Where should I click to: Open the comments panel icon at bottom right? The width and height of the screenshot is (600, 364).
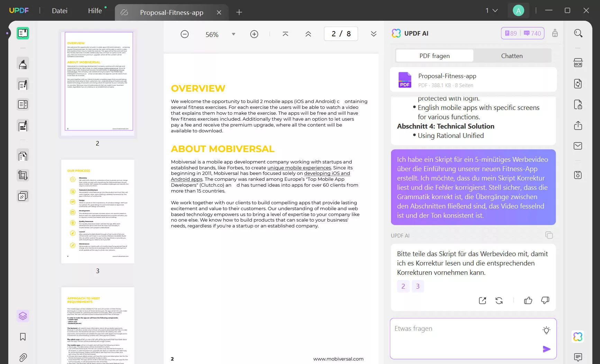click(578, 357)
